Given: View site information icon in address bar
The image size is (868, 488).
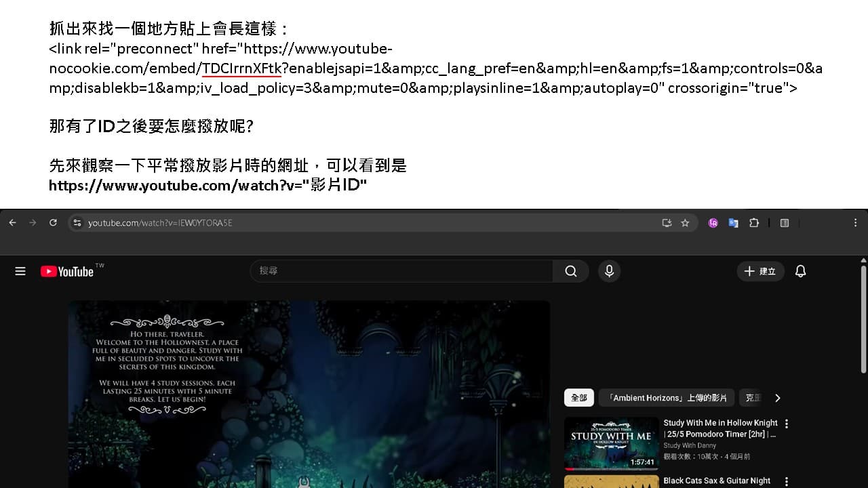Looking at the screenshot, I should click(x=77, y=222).
